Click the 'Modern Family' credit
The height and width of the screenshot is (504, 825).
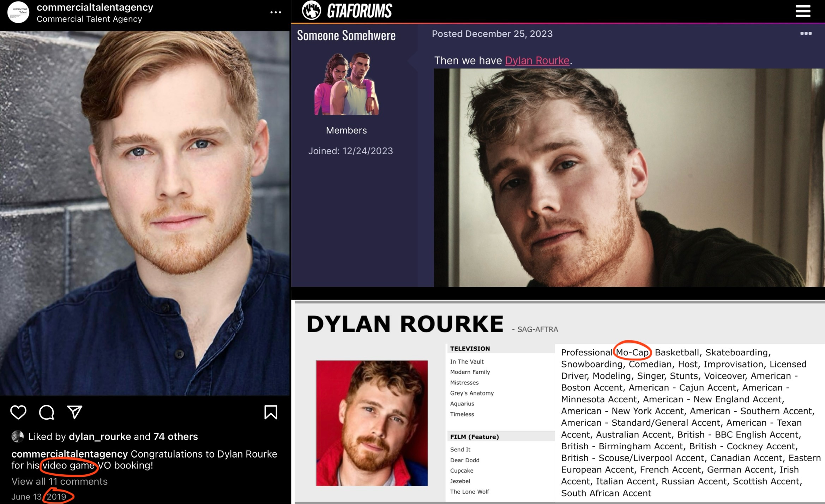pyautogui.click(x=470, y=372)
